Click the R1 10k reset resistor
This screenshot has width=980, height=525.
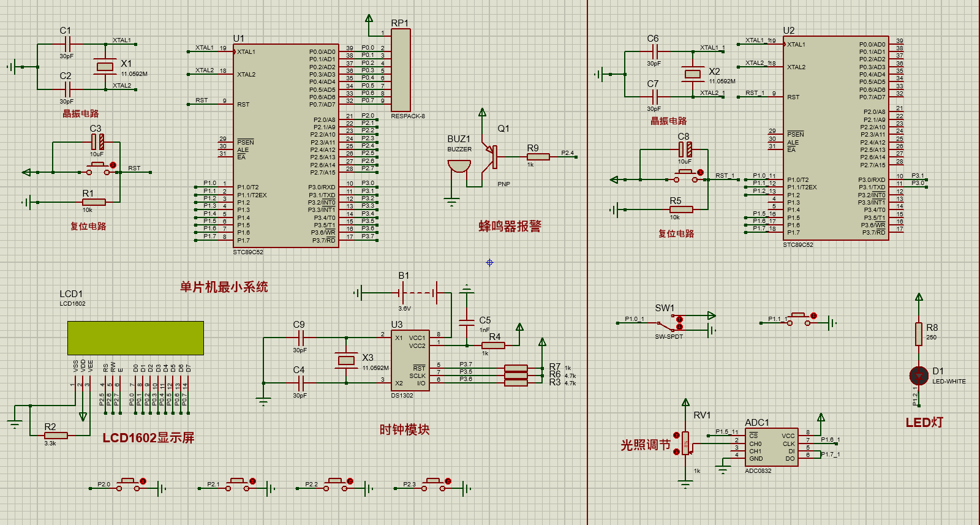tap(94, 202)
